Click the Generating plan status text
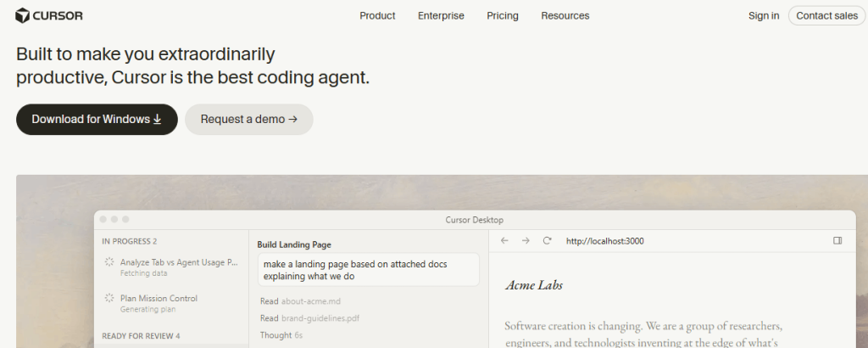The height and width of the screenshot is (348, 868). (147, 309)
